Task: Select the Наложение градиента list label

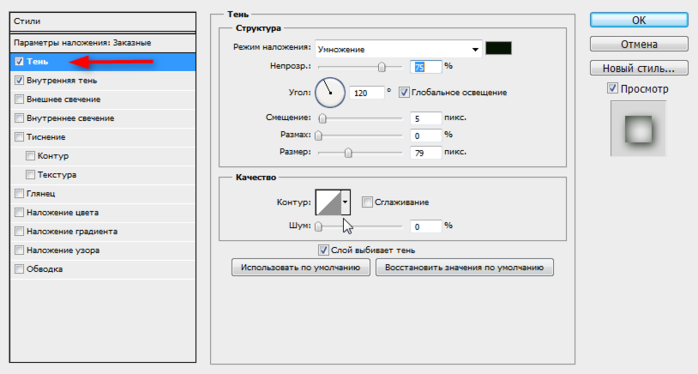Action: coord(72,231)
